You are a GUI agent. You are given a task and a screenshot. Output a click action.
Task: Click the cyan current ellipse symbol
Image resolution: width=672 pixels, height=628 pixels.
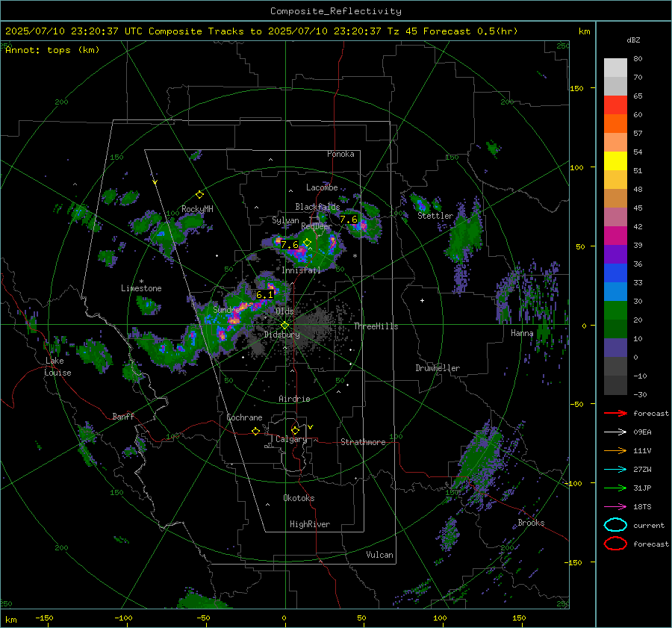click(615, 525)
